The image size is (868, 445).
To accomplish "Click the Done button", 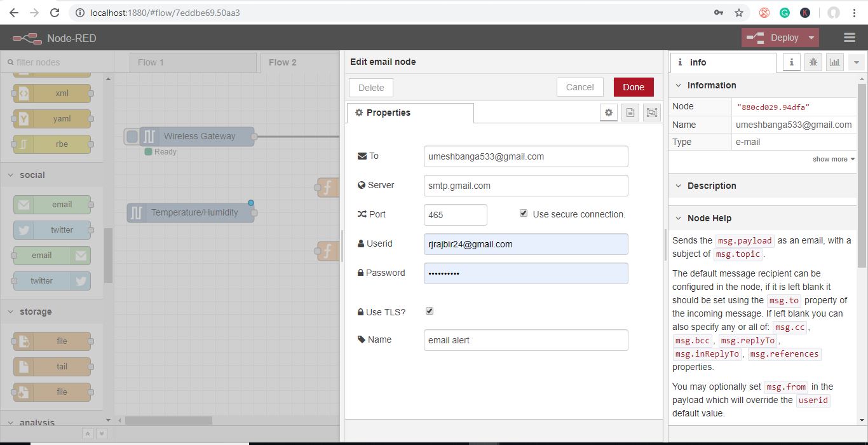I will (x=633, y=87).
